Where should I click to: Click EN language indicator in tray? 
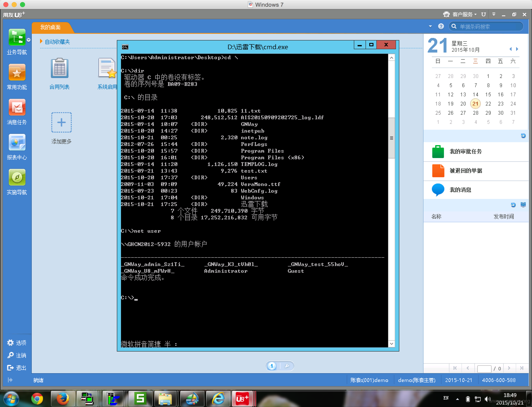pyautogui.click(x=446, y=398)
